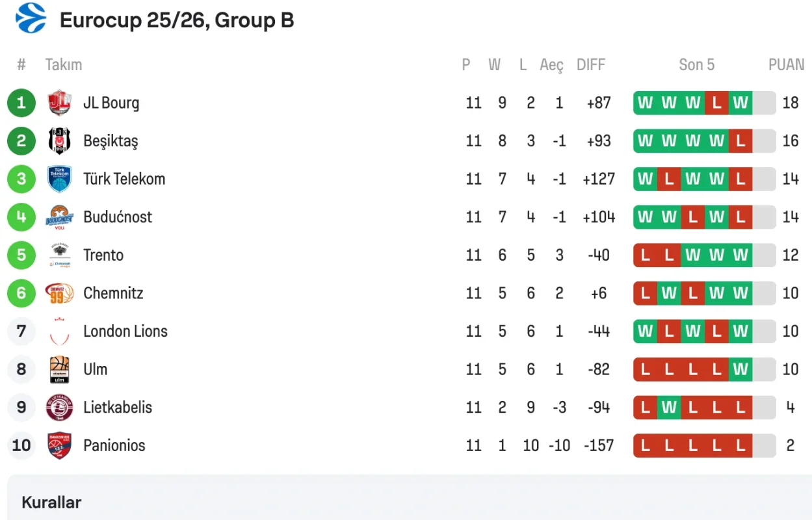Open the Türk Telekom team name link
812x520 pixels.
(x=124, y=179)
